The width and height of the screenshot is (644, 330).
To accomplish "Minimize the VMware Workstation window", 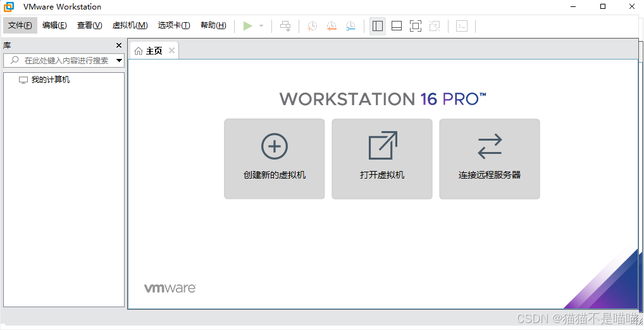I will [573, 6].
